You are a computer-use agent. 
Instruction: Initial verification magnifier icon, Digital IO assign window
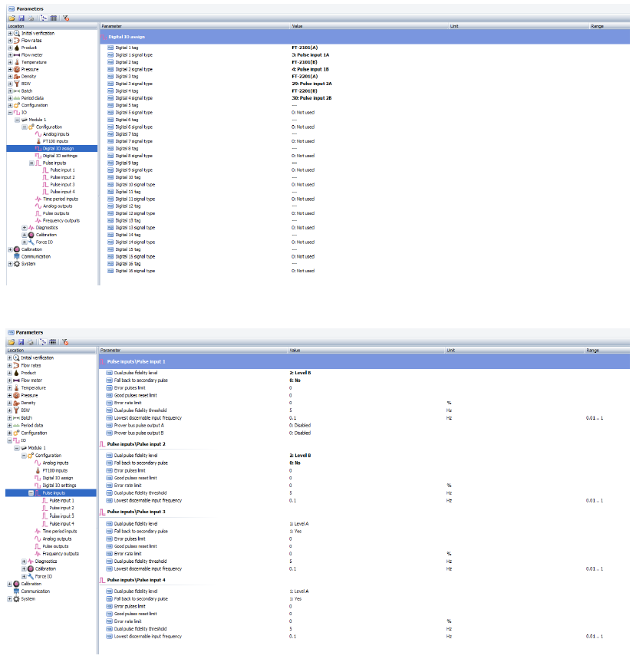(17, 33)
